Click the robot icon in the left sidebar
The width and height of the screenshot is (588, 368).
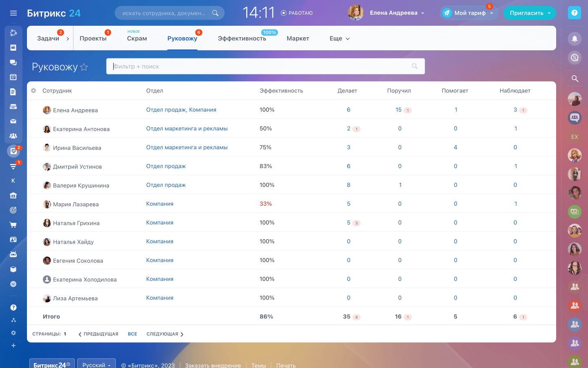13,254
